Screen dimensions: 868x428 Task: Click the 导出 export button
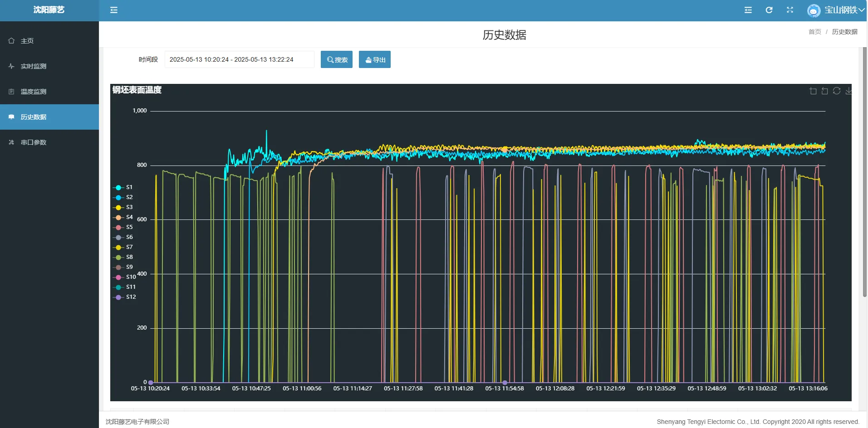[374, 59]
